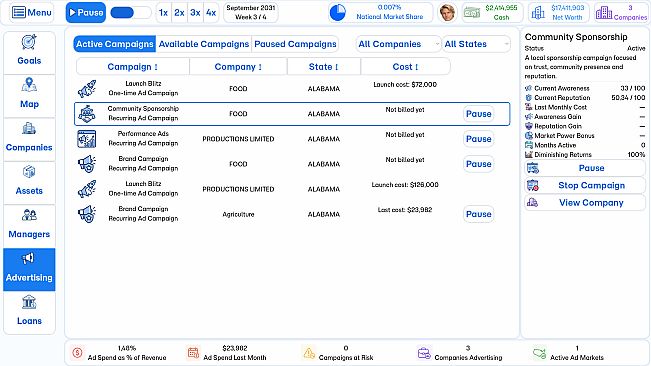The image size is (651, 366).
Task: Click the Launch cost: $126,000 cell
Action: tap(405, 185)
